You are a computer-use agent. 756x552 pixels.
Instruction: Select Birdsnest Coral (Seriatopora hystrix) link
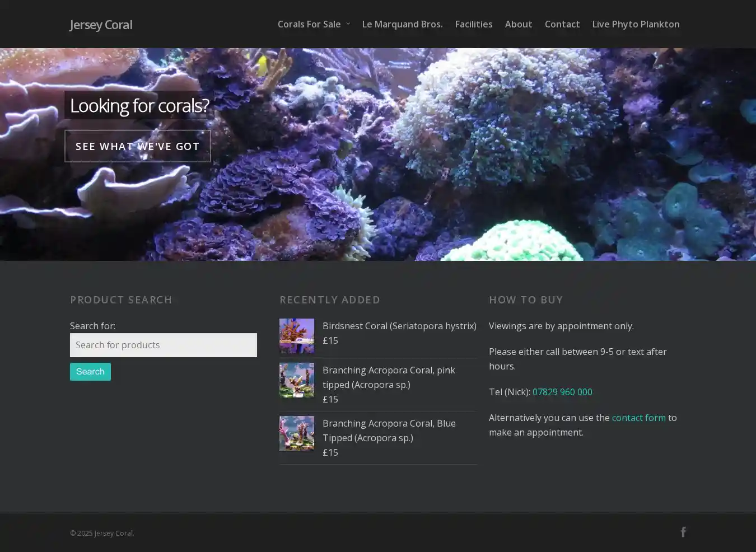(x=399, y=326)
